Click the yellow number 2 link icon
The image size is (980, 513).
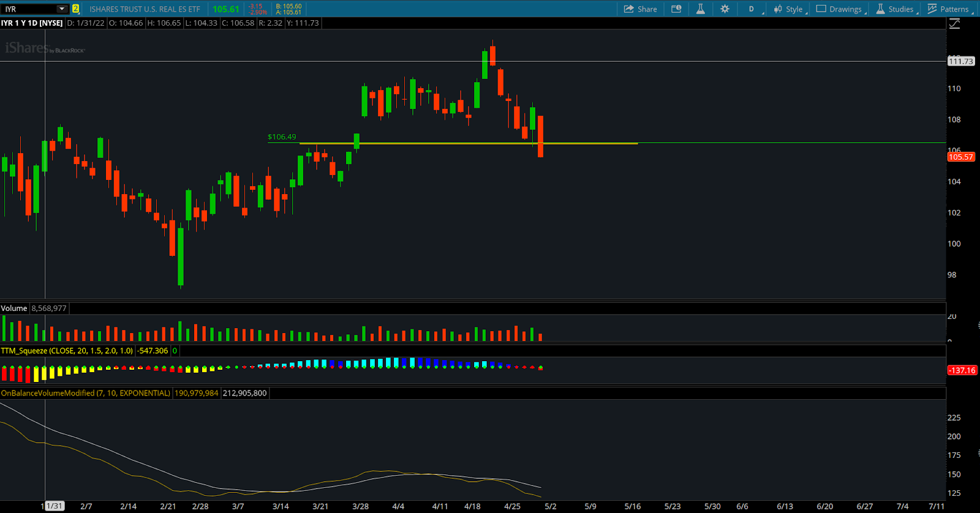[x=76, y=9]
